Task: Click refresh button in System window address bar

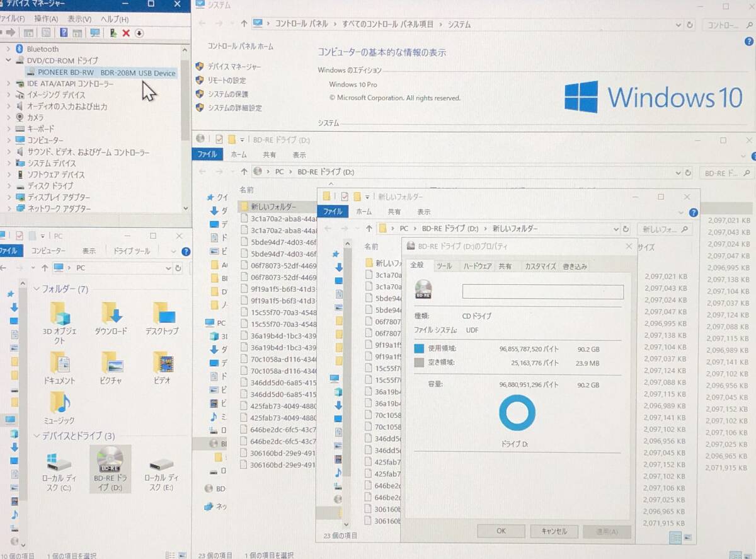Action: (690, 25)
